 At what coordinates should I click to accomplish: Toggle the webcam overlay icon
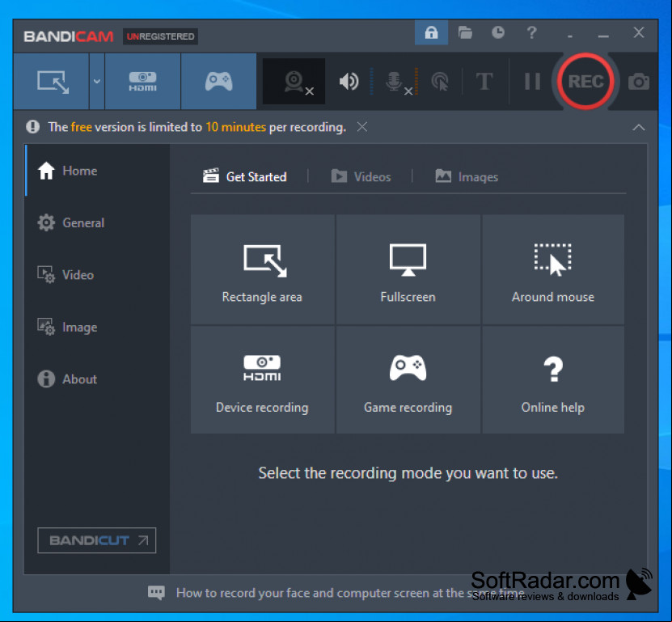[x=294, y=82]
